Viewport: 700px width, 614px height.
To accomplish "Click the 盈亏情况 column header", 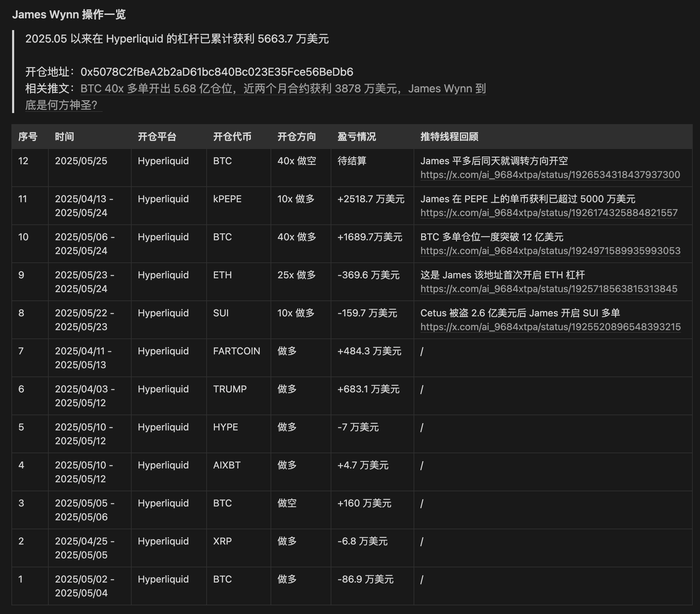I will click(x=357, y=137).
